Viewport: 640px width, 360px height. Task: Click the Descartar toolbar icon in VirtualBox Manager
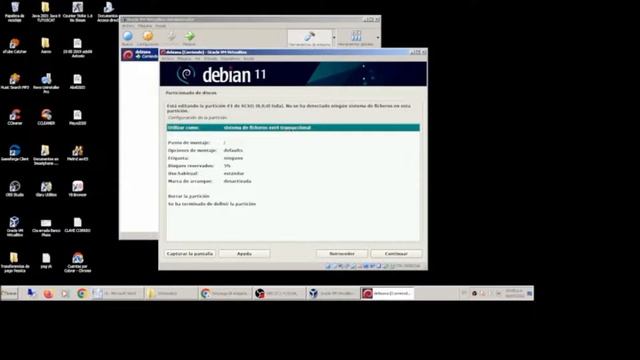pos(172,38)
